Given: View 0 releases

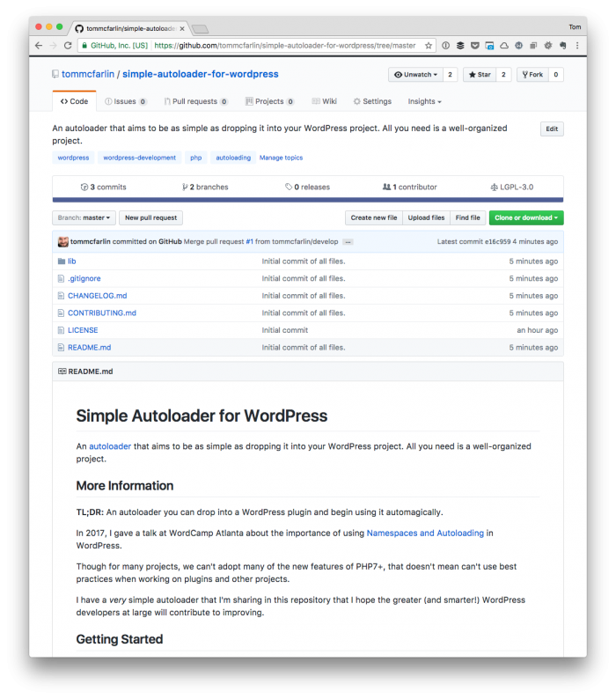Looking at the screenshot, I should pos(307,188).
